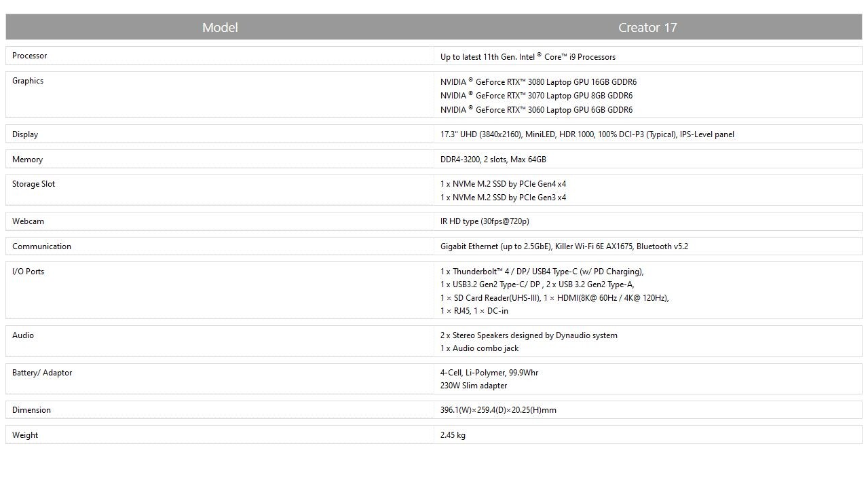The height and width of the screenshot is (480, 868).
Task: Click the RTX 3070 8GB GDDR6 line
Action: tap(536, 96)
